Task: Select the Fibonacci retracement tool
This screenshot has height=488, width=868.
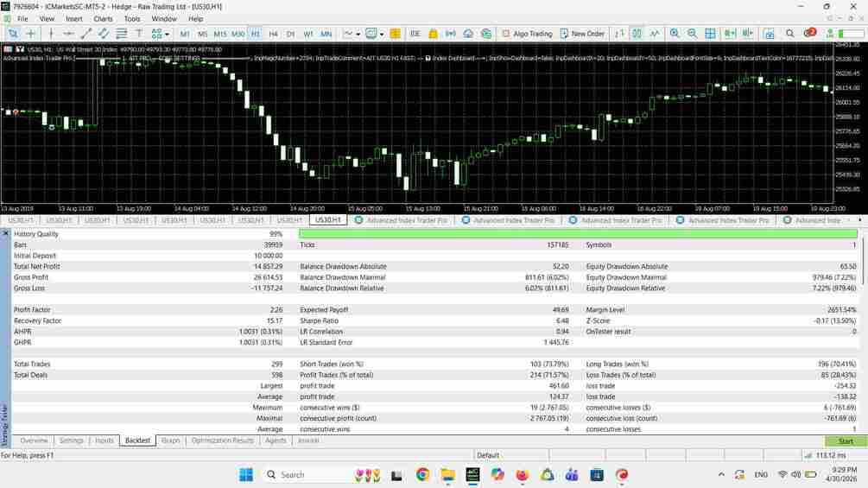Action: (121, 34)
